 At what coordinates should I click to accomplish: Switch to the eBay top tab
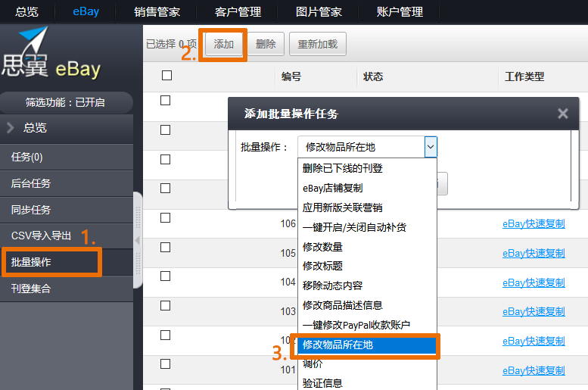pos(86,11)
